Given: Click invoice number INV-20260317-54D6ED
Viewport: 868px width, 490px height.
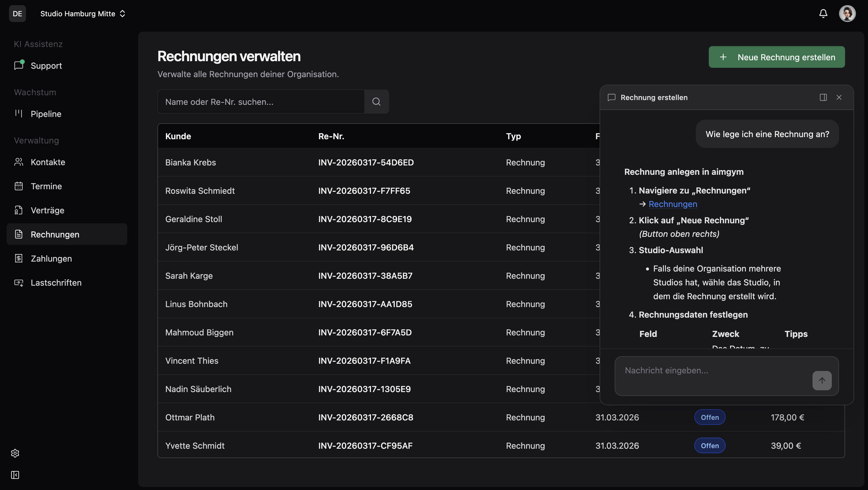Looking at the screenshot, I should tap(366, 162).
